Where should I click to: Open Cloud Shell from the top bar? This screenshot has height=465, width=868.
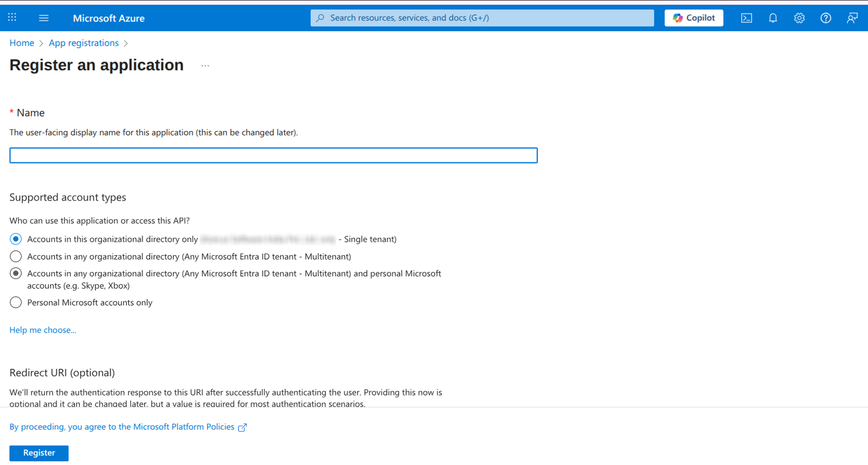pyautogui.click(x=747, y=18)
